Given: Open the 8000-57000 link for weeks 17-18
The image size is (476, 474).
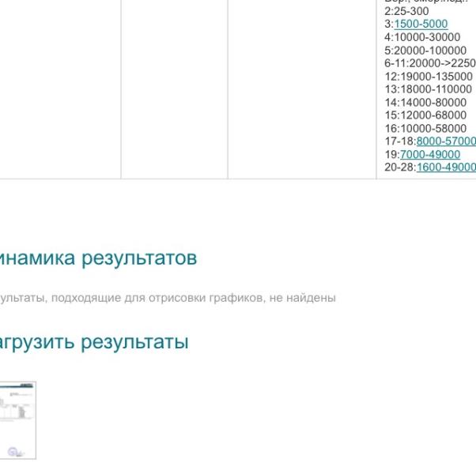Looking at the screenshot, I should coord(446,141).
